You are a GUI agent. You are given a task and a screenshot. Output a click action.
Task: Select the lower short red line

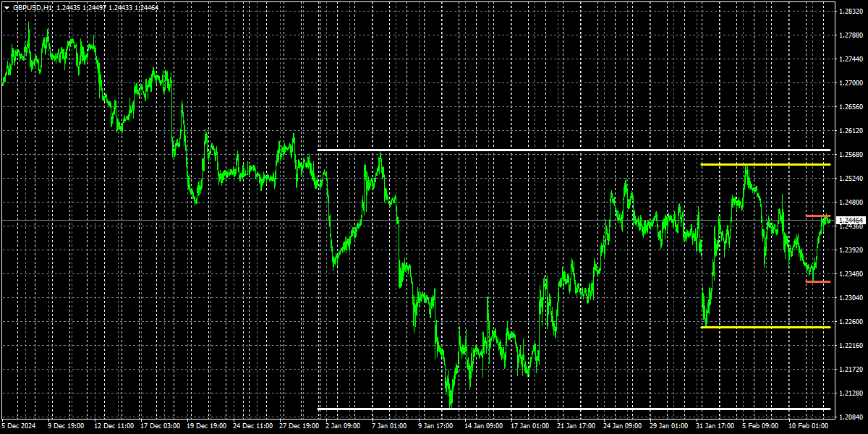pos(818,281)
